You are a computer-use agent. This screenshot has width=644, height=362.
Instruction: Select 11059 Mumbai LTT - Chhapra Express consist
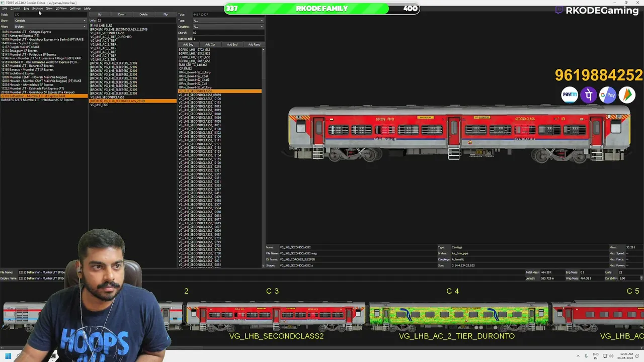(x=26, y=32)
